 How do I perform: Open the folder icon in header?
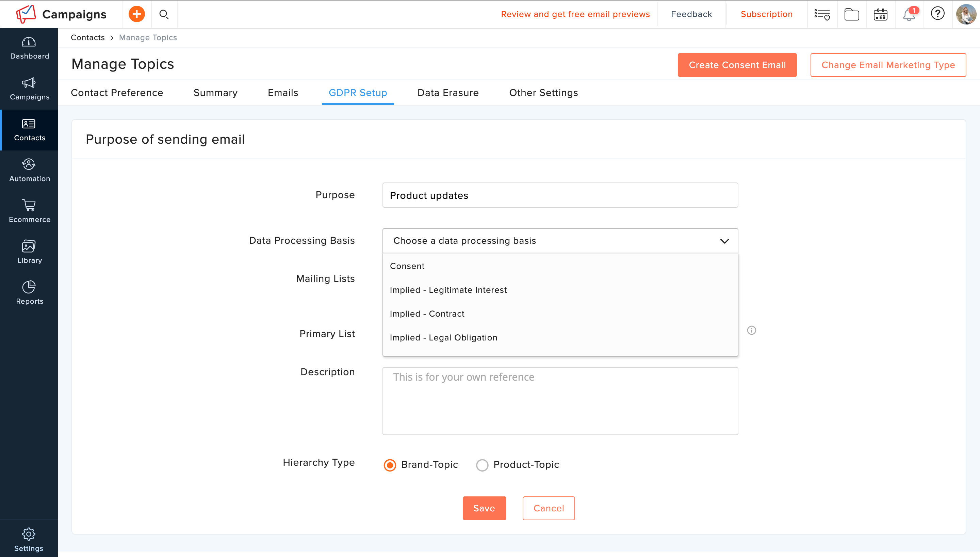tap(852, 15)
